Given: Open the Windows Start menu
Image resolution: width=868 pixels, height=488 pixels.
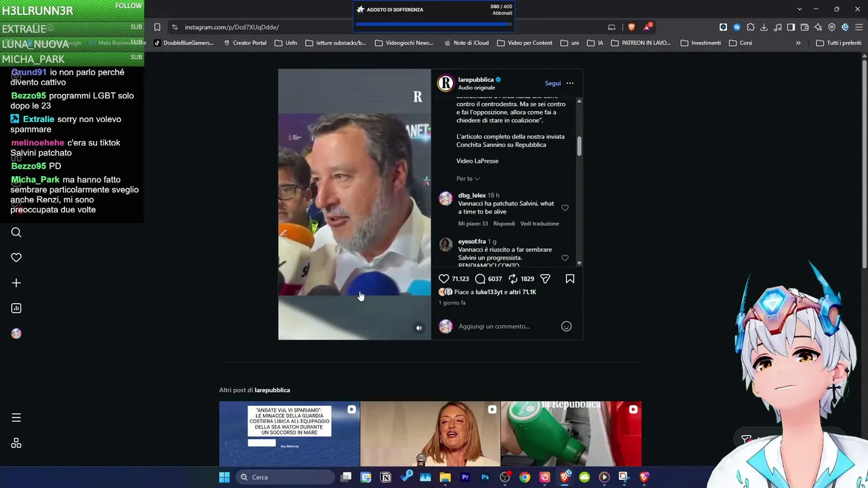Looking at the screenshot, I should 224,477.
